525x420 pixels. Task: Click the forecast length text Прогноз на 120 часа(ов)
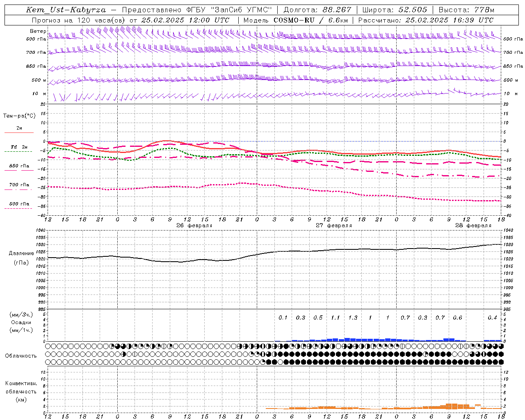tap(79, 20)
